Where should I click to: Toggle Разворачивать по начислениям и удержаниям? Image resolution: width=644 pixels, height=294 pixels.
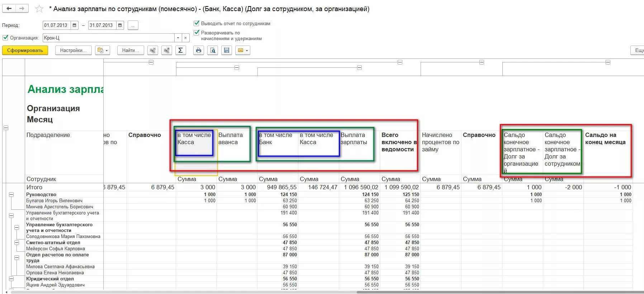click(196, 33)
